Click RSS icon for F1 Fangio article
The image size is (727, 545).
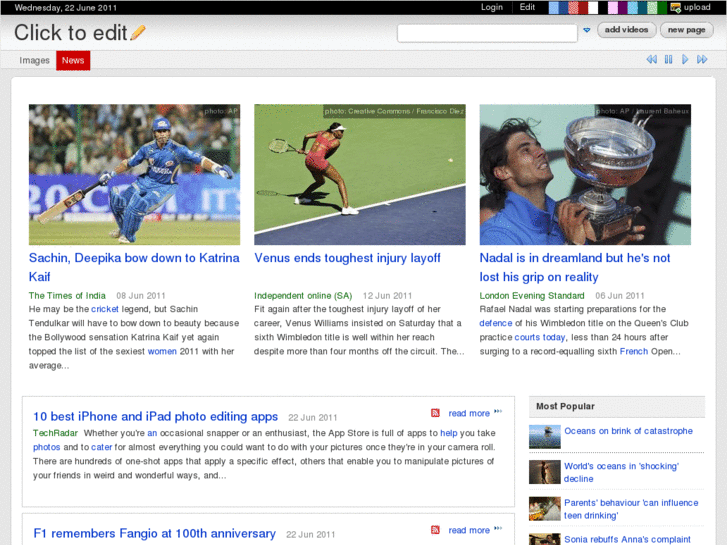pyautogui.click(x=435, y=530)
